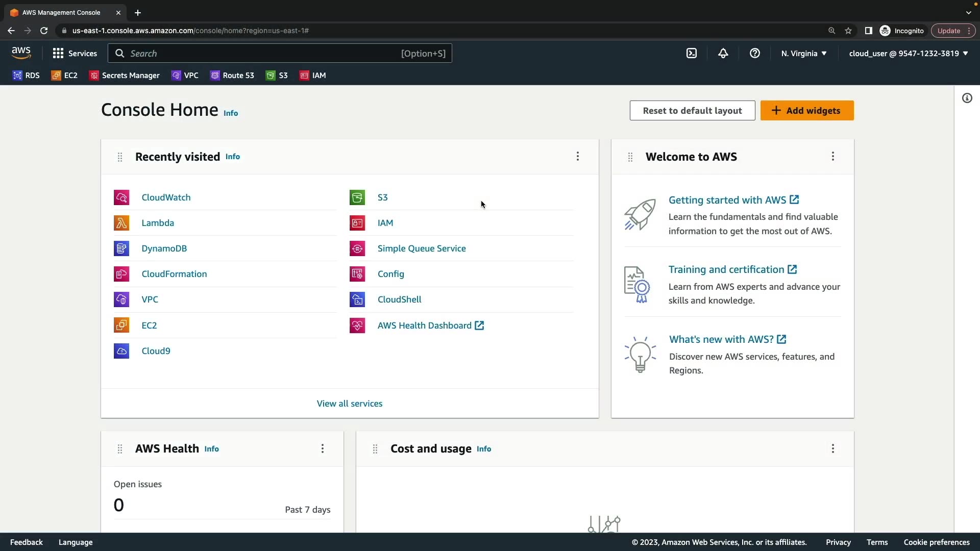
Task: Click the Simple Queue Service icon
Action: pos(357,248)
